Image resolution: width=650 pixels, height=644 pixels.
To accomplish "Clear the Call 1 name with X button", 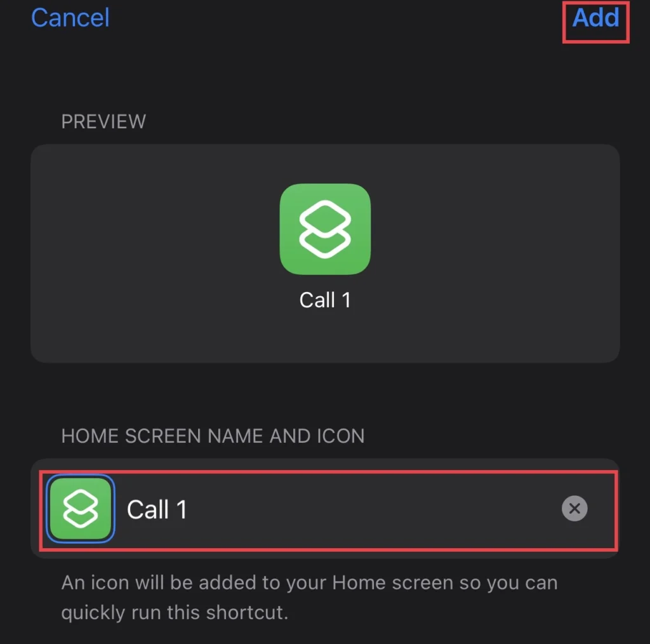I will (x=574, y=508).
